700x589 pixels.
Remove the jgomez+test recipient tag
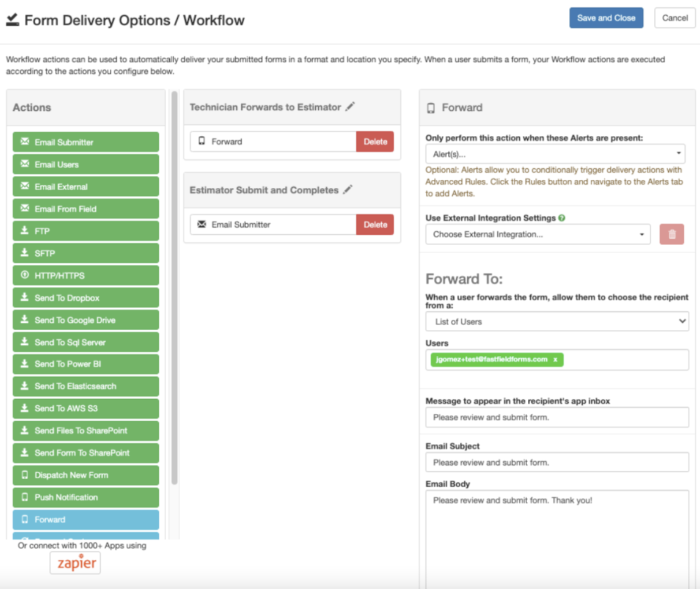point(555,359)
